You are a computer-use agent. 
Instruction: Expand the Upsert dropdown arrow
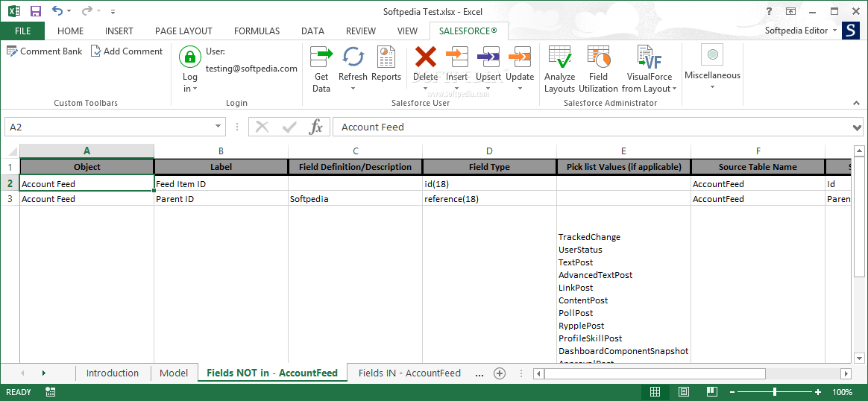pos(488,89)
